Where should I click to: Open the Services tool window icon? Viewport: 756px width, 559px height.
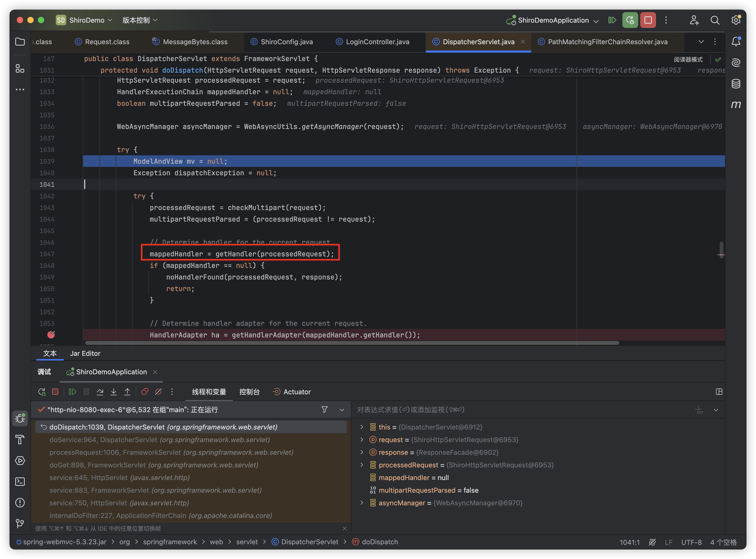20,461
